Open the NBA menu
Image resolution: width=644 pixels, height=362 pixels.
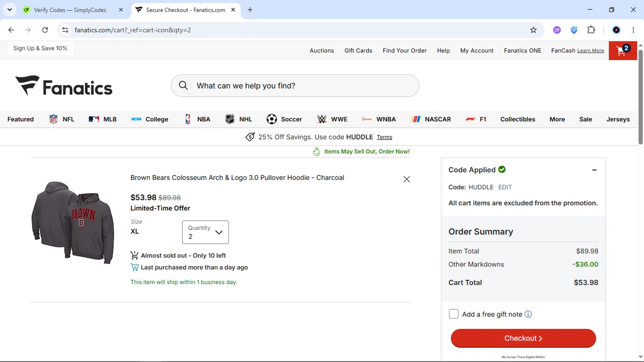pos(197,119)
